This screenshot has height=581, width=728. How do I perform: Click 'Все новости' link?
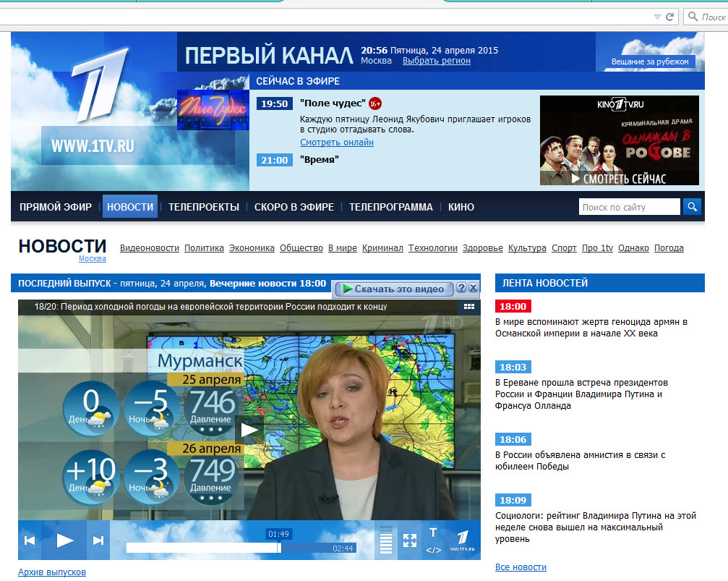[x=521, y=567]
